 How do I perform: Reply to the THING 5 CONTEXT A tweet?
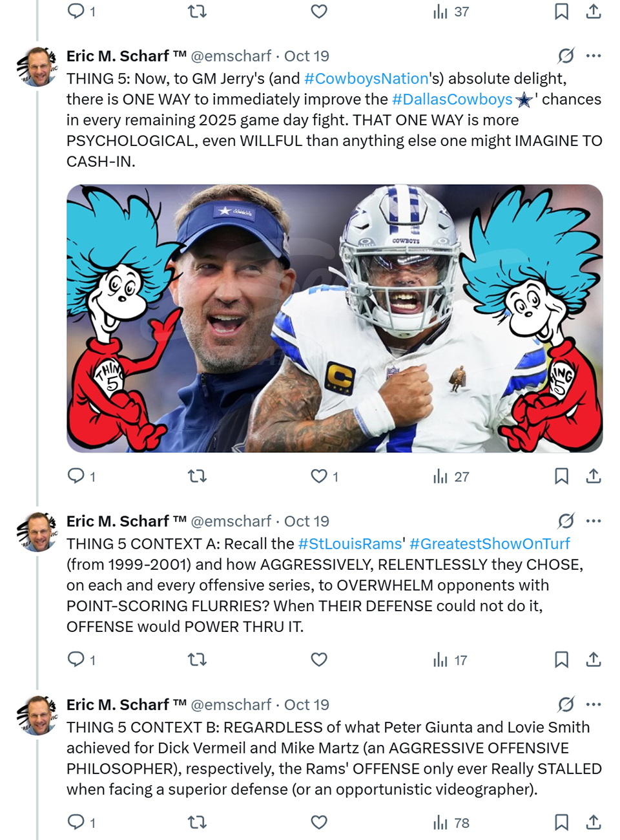click(76, 659)
